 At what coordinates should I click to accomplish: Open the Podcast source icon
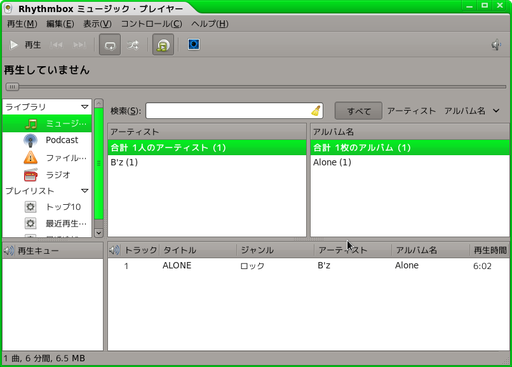tap(31, 140)
